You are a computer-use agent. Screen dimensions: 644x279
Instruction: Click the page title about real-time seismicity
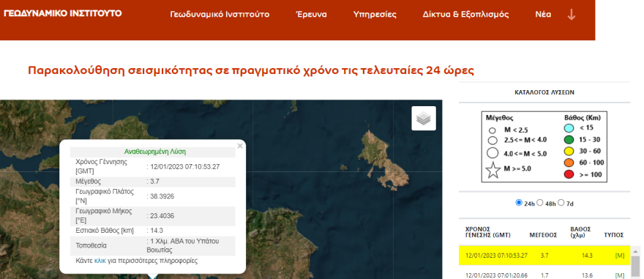251,71
